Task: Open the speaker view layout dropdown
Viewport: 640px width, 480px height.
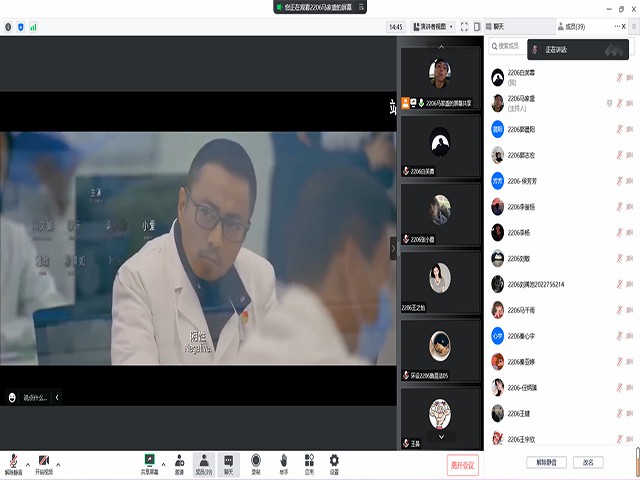Action: point(433,27)
